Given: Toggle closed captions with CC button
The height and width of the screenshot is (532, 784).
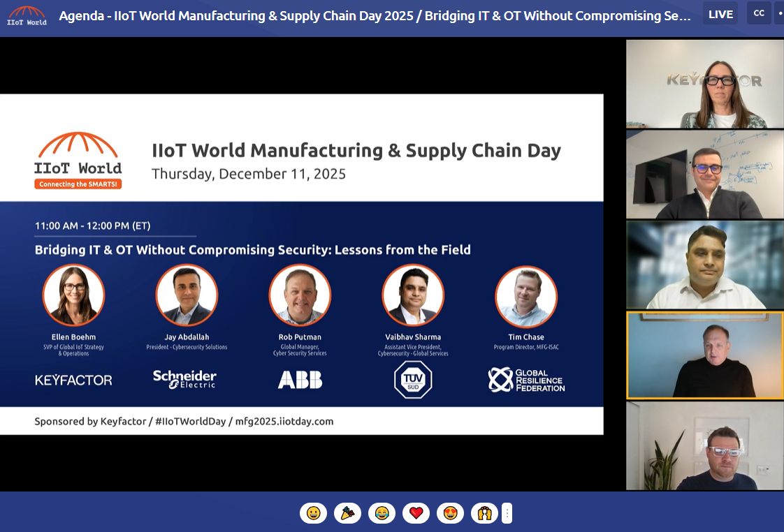Looking at the screenshot, I should click(x=759, y=13).
